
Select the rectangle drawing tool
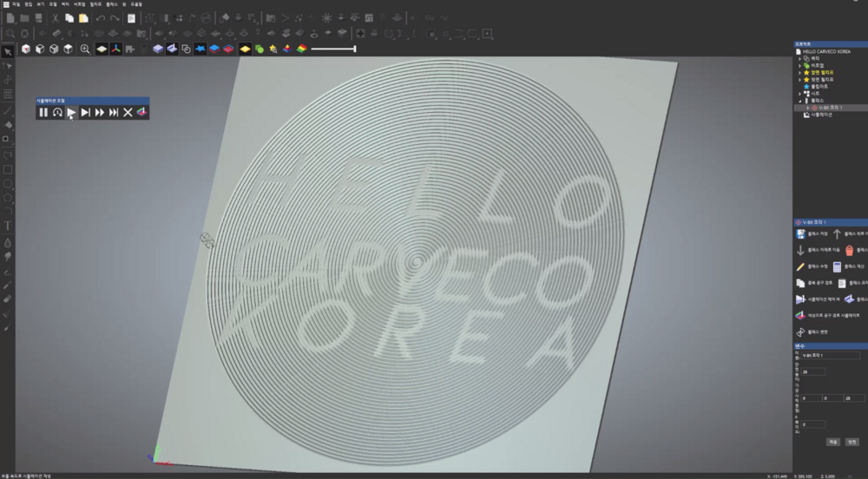8,170
